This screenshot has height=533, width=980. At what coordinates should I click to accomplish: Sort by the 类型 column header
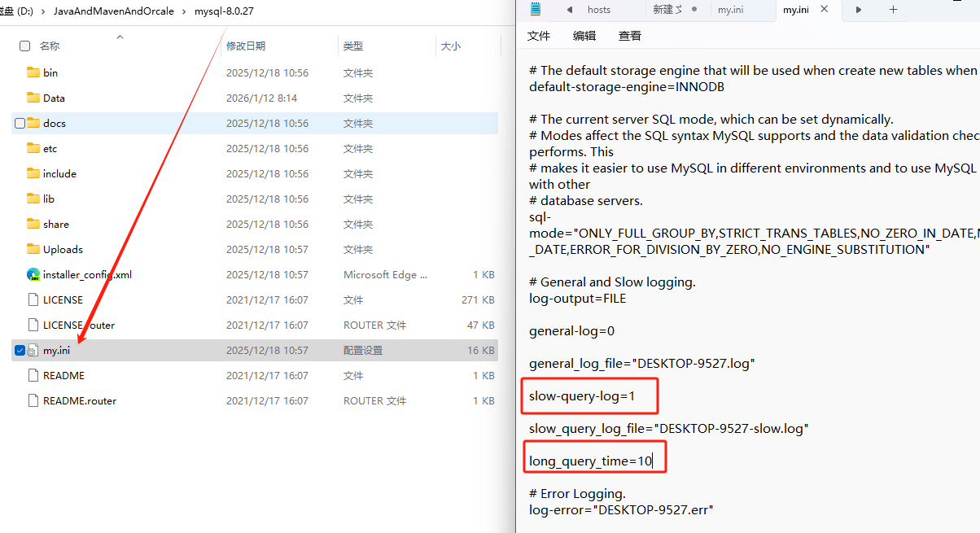pyautogui.click(x=353, y=46)
